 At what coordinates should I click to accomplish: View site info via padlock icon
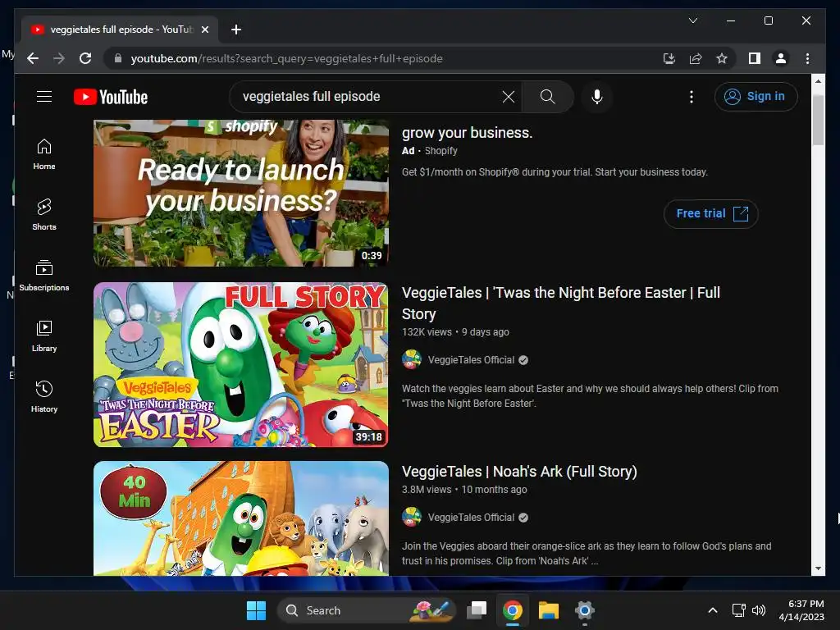point(118,58)
